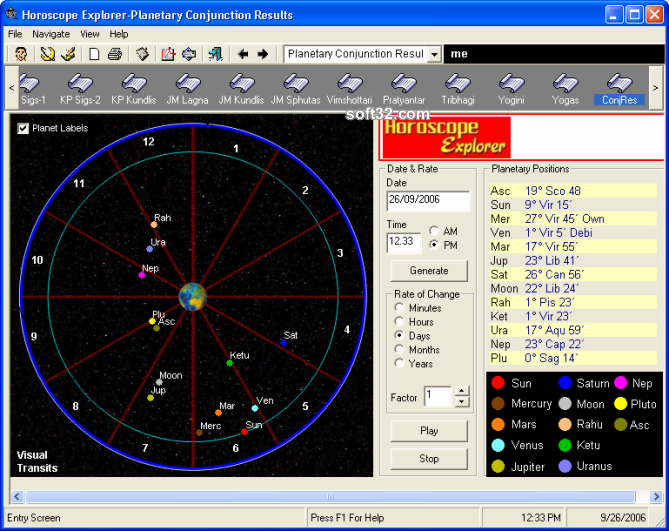This screenshot has height=531, width=669.
Task: Click the blue Saturn legend swatch
Action: pyautogui.click(x=565, y=383)
